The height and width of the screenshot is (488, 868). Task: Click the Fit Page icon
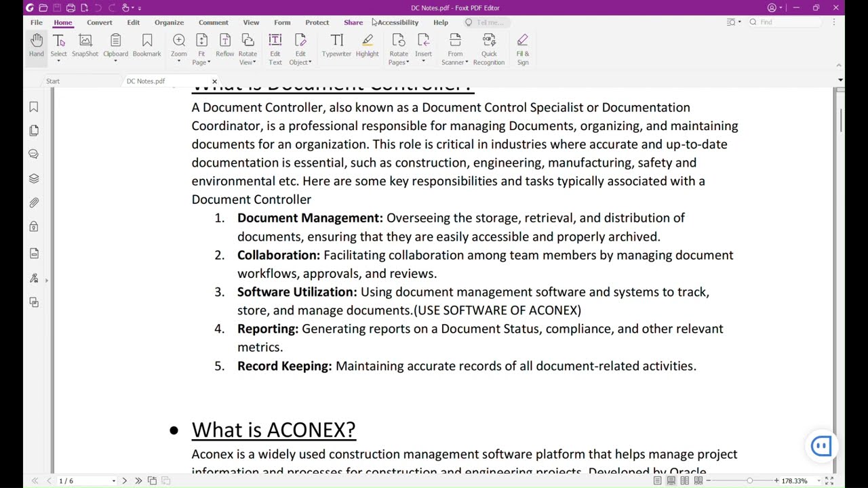point(201,41)
